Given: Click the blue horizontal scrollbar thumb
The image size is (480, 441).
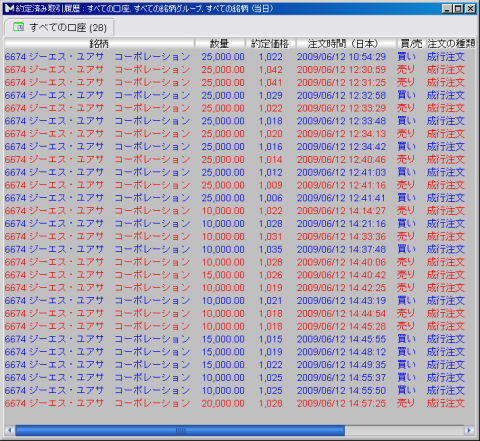Looking at the screenshot, I should [180, 430].
